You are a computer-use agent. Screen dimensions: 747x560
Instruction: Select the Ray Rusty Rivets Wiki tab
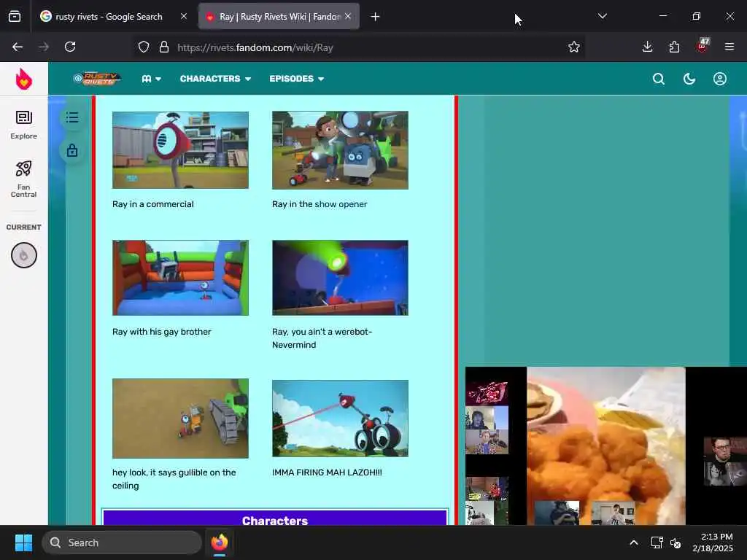tap(279, 17)
